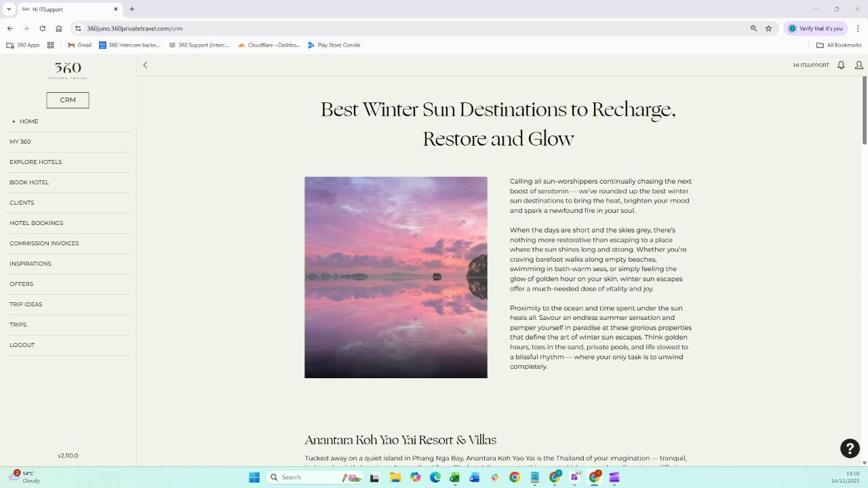Open Notepad from the taskbar
Image resolution: width=868 pixels, height=488 pixels.
tap(535, 477)
